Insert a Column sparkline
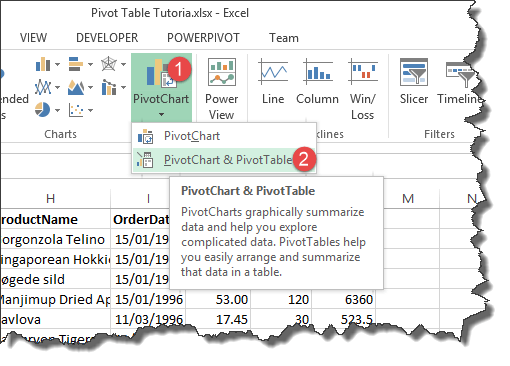The image size is (510, 366). 317,81
